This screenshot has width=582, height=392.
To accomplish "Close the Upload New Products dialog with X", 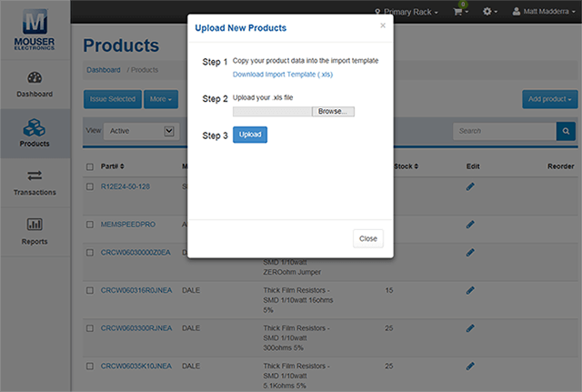I will [383, 25].
